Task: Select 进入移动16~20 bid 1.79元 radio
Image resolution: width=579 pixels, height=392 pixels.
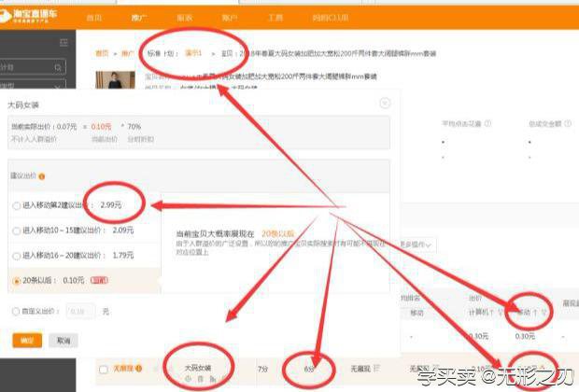Action: click(16, 256)
